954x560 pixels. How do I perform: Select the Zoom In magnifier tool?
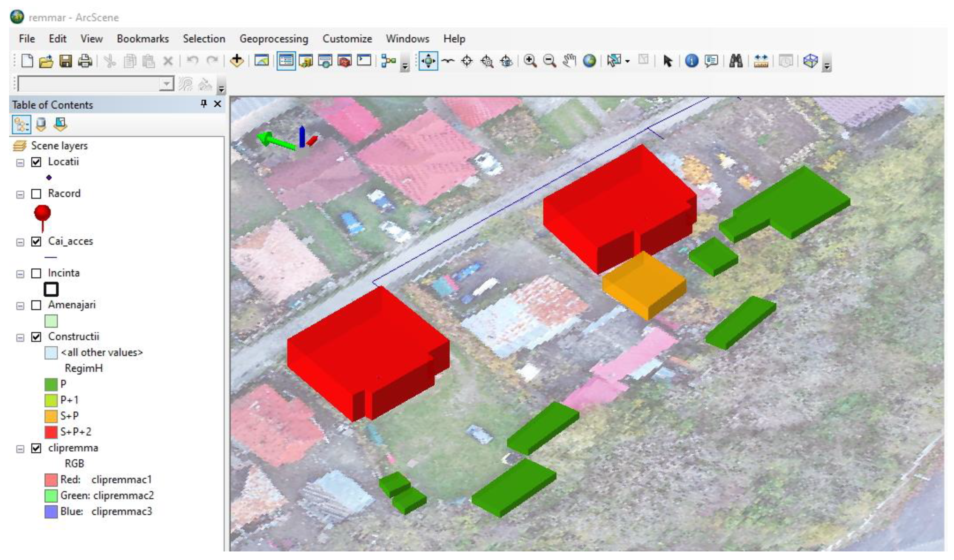[x=530, y=61]
